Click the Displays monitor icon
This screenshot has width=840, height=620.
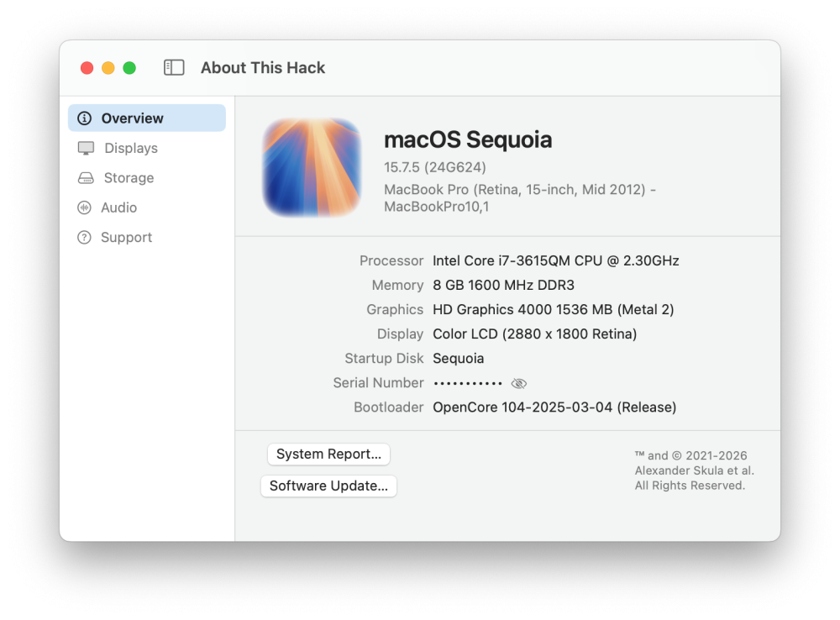[x=86, y=148]
